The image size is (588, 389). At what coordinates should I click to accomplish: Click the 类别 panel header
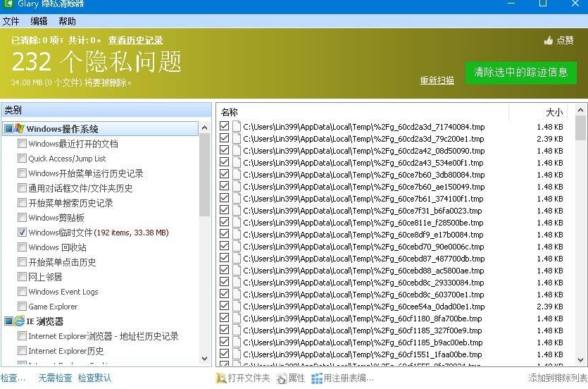[x=106, y=110]
